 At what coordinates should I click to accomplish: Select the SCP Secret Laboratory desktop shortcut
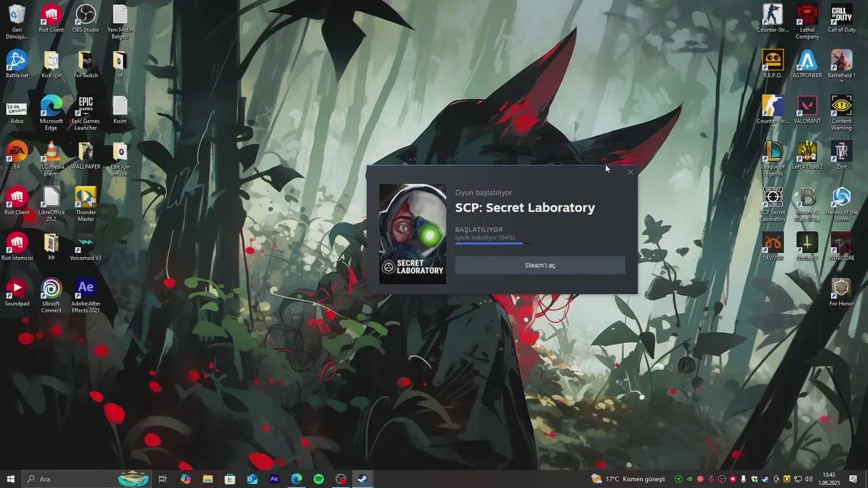tap(772, 204)
